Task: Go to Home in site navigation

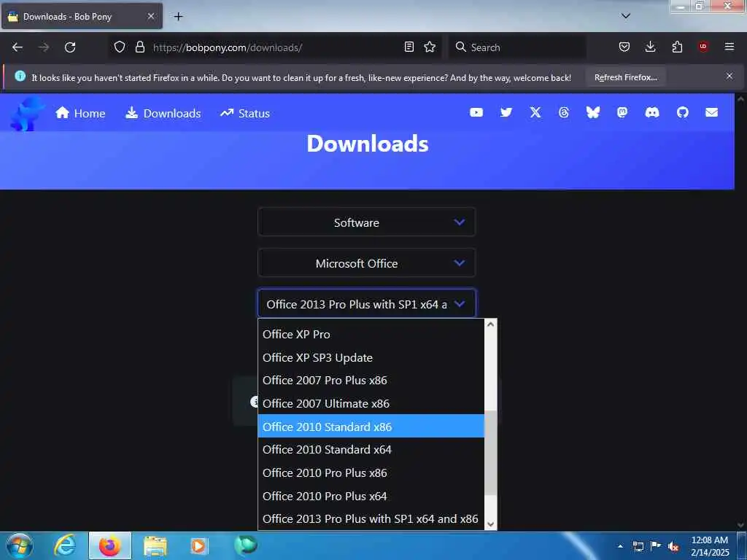Action: point(80,113)
